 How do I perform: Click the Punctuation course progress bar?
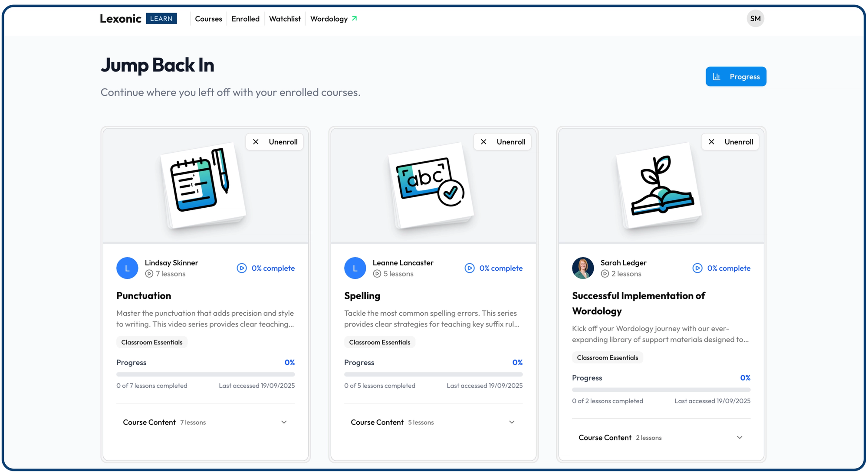coord(205,374)
